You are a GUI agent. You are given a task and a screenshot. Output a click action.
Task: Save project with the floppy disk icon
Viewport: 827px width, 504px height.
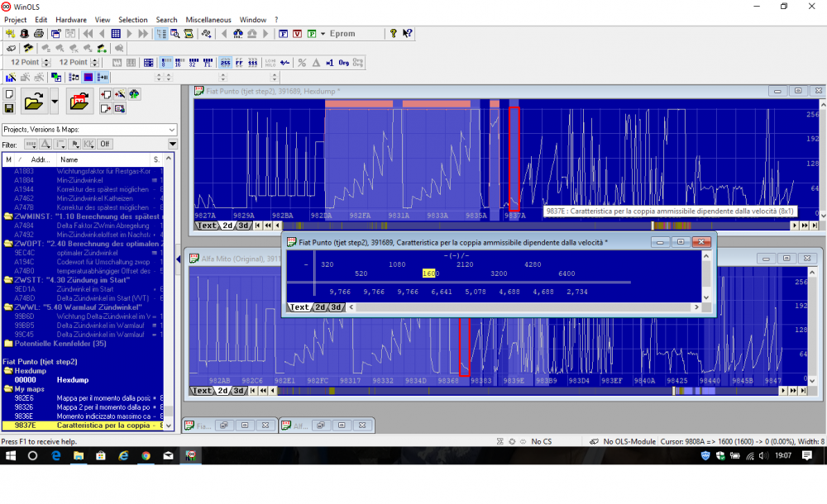click(9, 108)
